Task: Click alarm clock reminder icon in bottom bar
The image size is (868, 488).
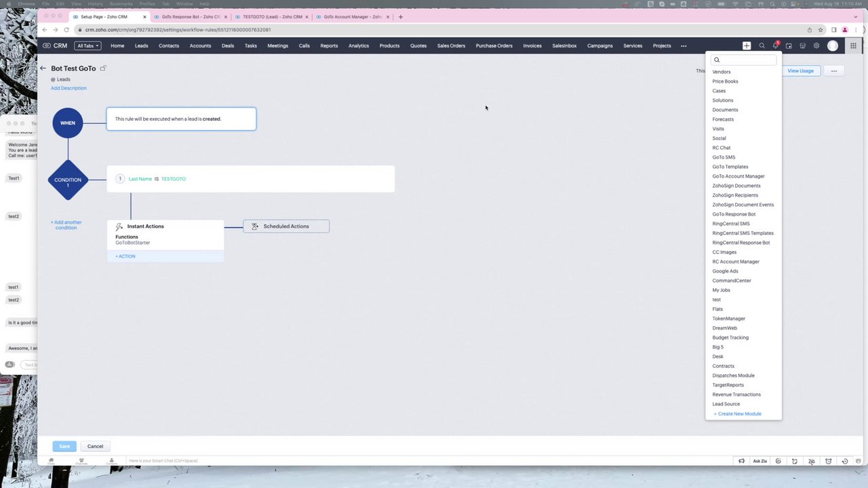Action: click(x=828, y=461)
